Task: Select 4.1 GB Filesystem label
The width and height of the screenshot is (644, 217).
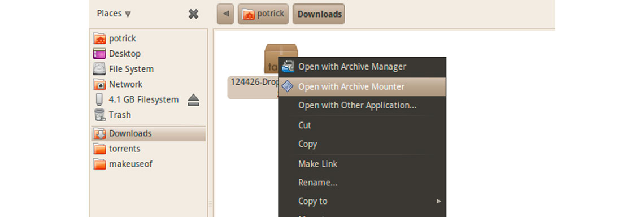Action: tap(143, 99)
